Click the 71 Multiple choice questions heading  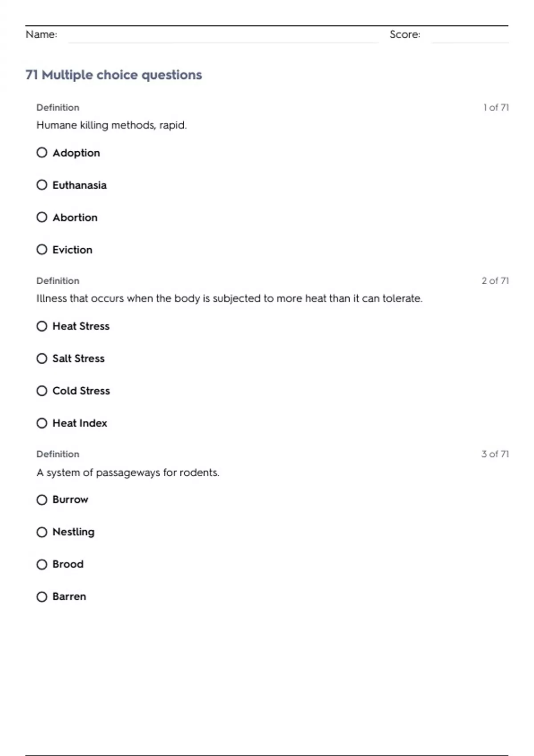pyautogui.click(x=113, y=75)
